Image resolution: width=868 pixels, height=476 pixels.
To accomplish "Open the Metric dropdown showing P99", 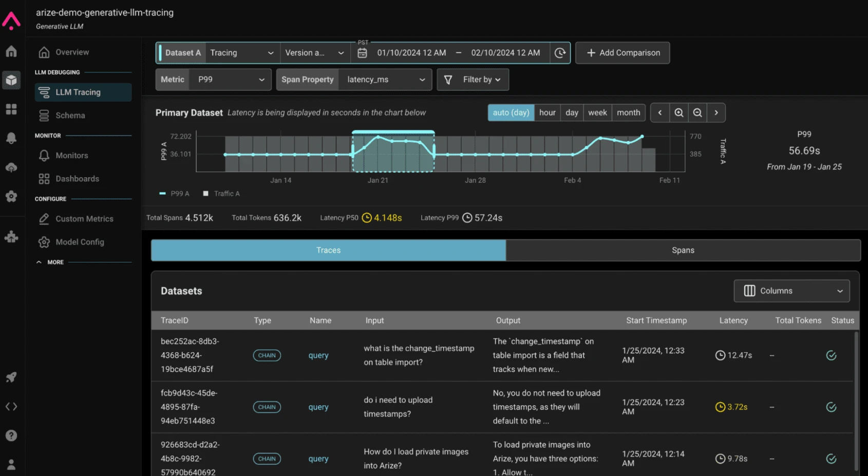I will tap(230, 80).
